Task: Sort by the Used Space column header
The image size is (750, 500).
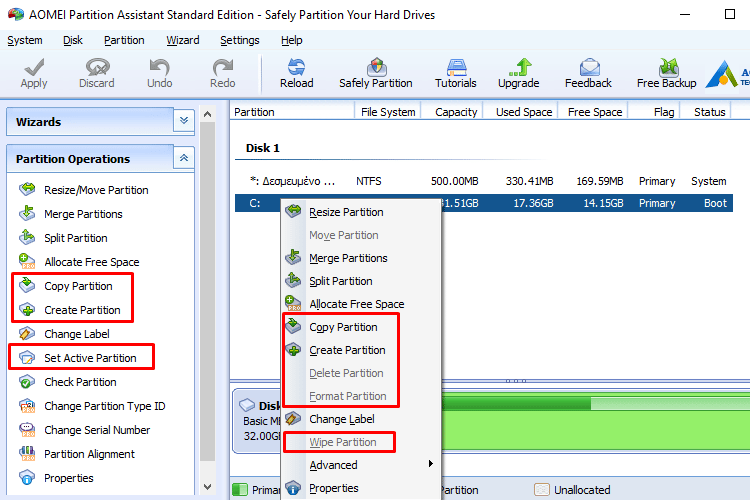Action: (x=520, y=112)
